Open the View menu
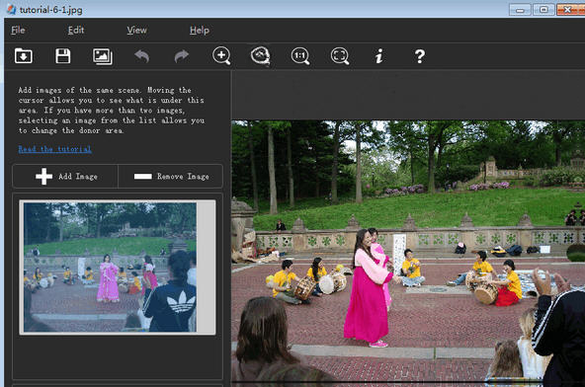The image size is (585, 387). (x=137, y=30)
